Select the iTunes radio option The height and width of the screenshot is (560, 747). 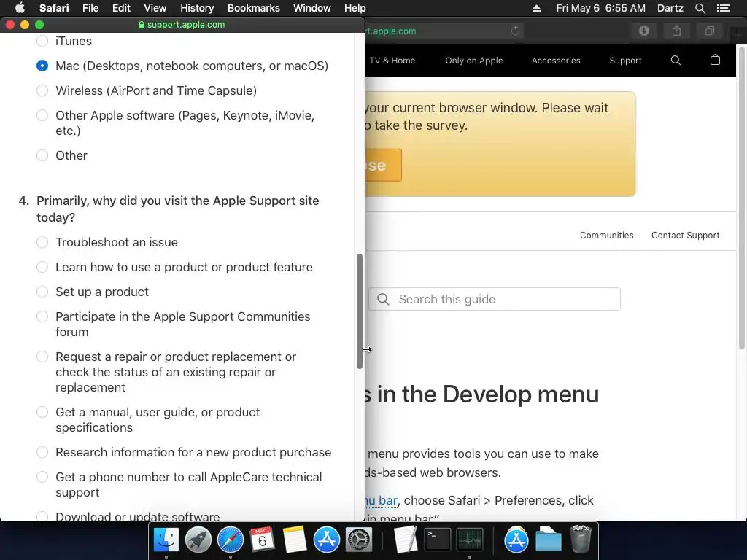tap(42, 41)
